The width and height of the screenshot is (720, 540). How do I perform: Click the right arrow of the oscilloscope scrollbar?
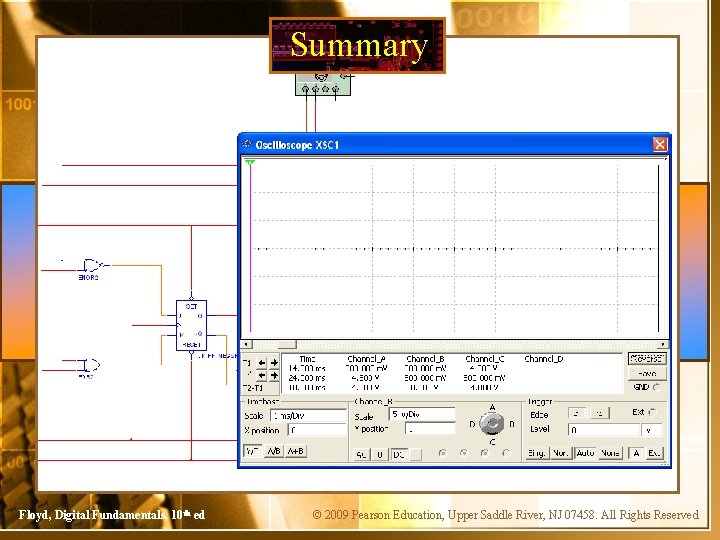click(x=663, y=344)
